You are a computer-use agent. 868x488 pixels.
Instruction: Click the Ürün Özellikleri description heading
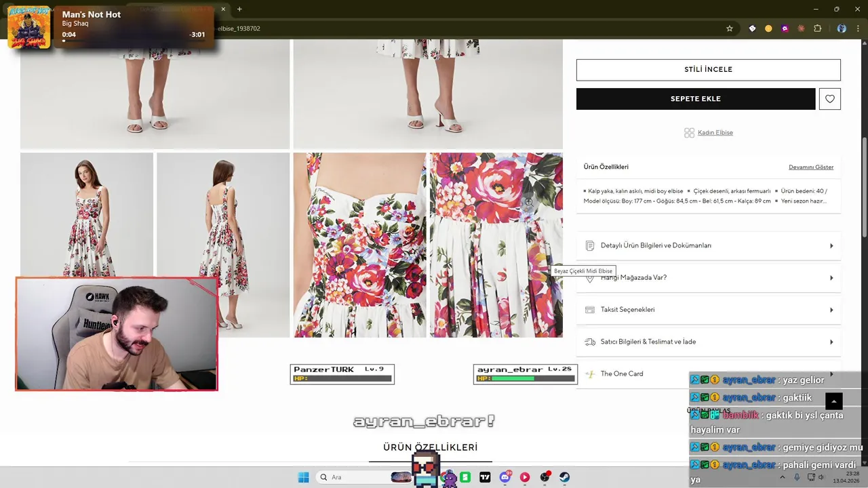606,167
